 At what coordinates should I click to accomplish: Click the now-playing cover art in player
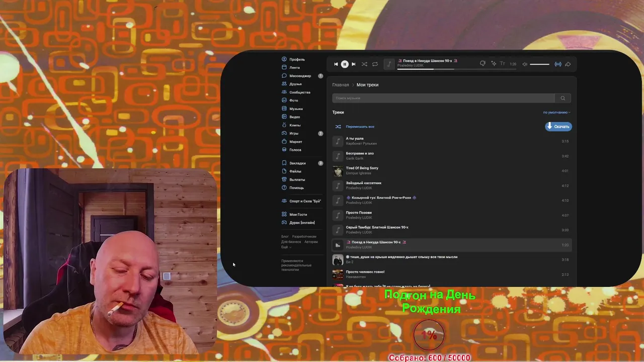point(389,64)
